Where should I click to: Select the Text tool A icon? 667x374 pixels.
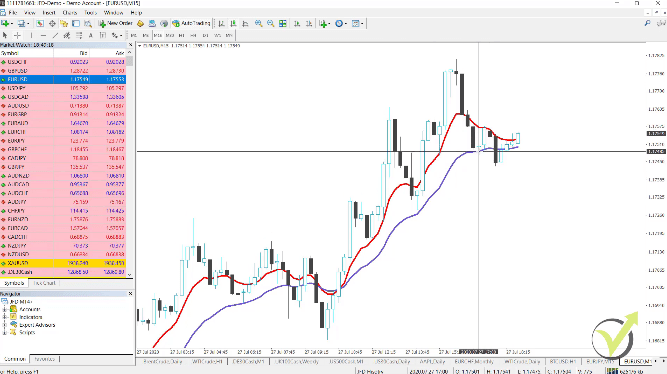coord(91,35)
